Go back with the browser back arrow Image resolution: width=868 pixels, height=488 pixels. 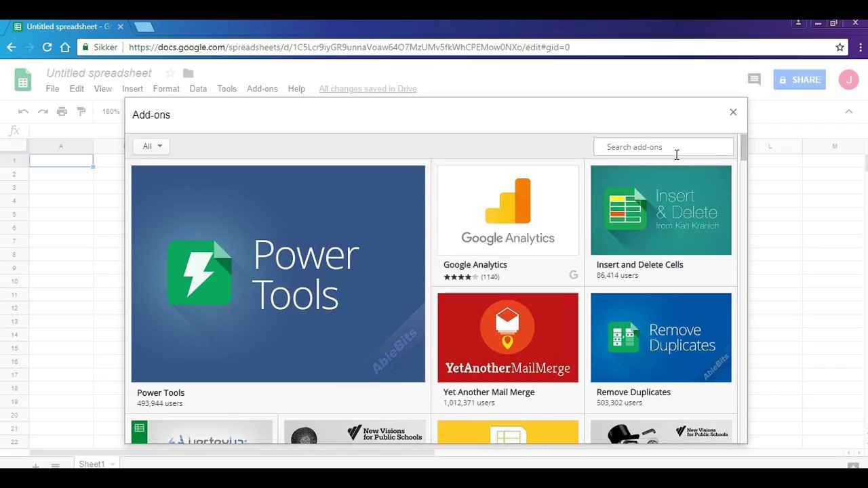click(12, 47)
